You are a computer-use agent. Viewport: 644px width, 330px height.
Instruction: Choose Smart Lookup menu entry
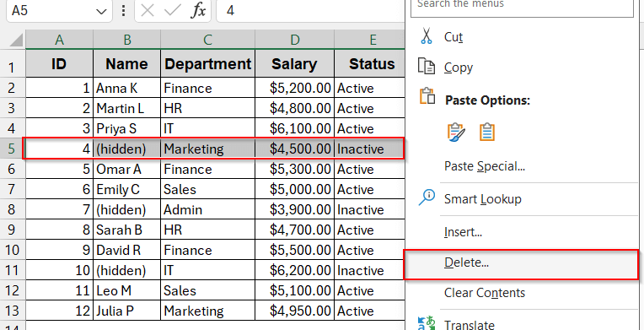(x=483, y=199)
